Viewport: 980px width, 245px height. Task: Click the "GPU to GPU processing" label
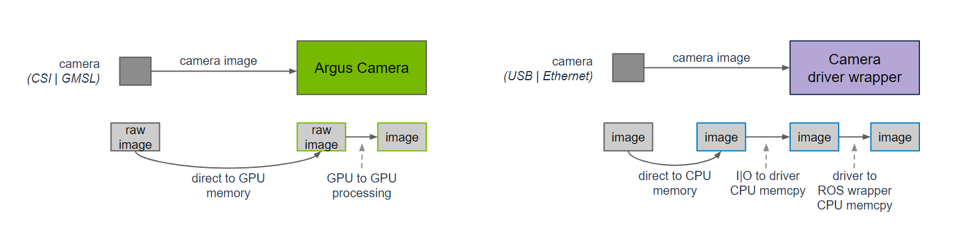click(361, 186)
